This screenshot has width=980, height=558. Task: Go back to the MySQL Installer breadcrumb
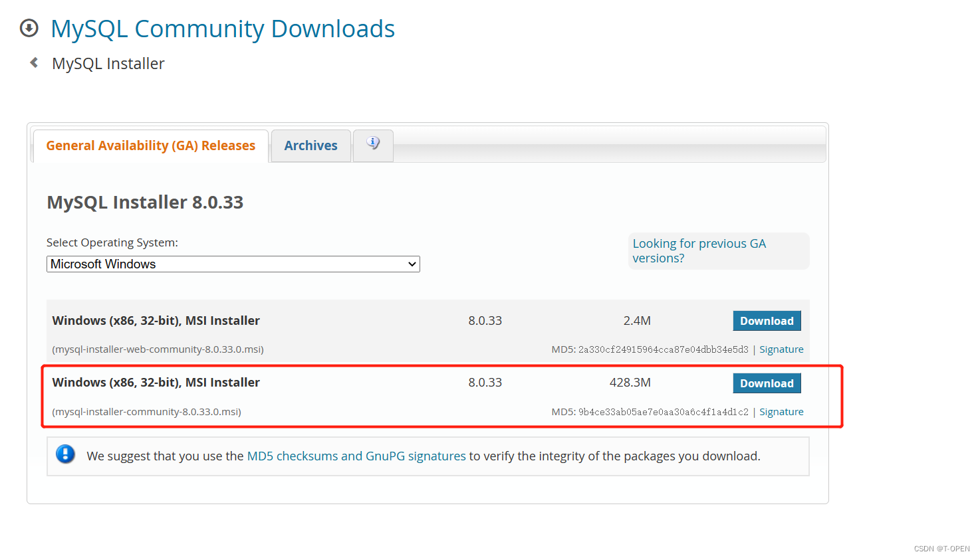[x=108, y=63]
